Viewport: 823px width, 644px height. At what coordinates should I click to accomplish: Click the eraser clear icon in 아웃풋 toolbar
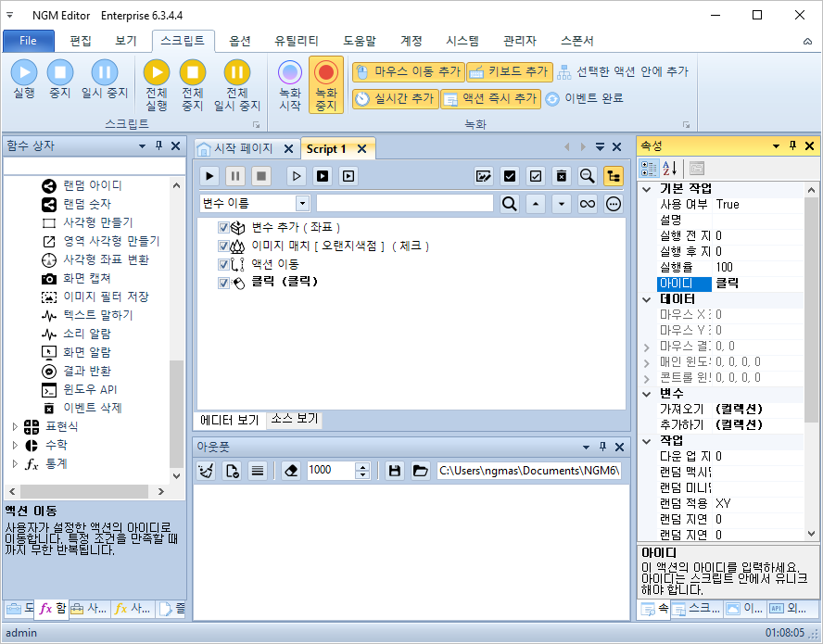tap(291, 471)
